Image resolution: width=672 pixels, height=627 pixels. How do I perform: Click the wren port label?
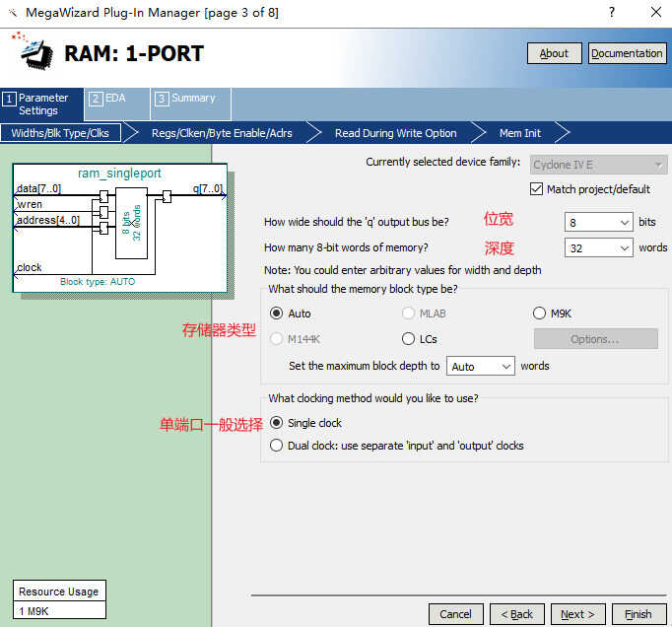coord(30,204)
